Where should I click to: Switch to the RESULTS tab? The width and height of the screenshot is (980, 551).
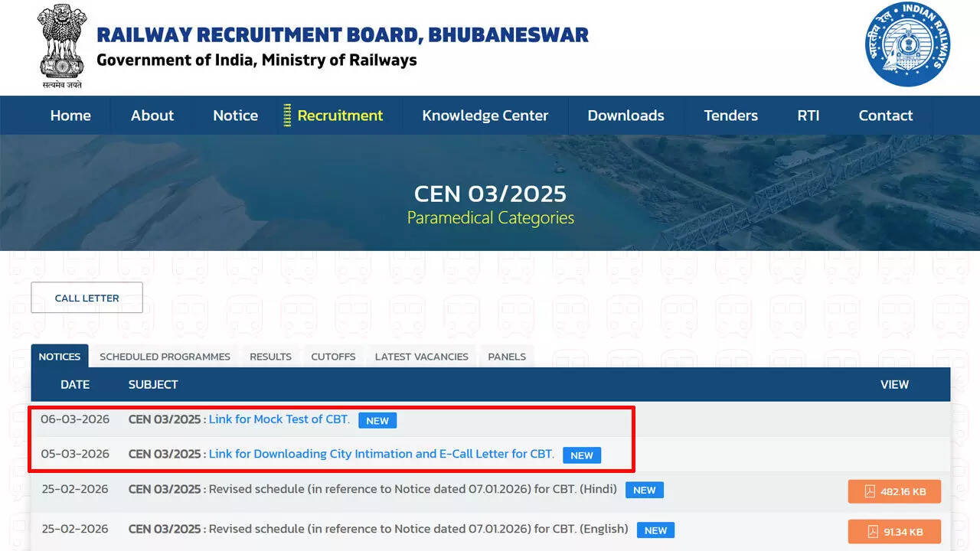click(269, 356)
